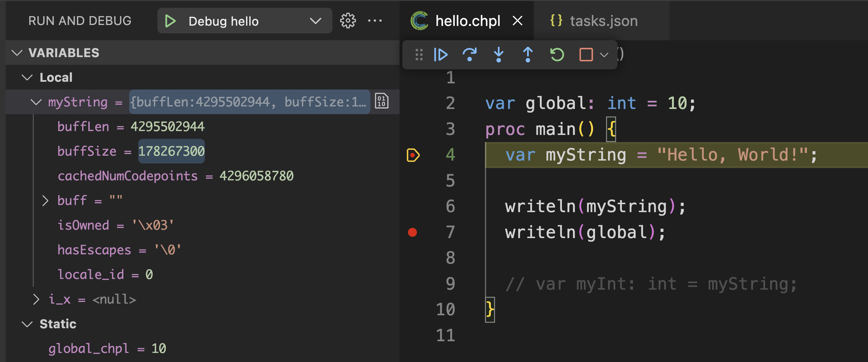Switch to the hello.chpl tab
This screenshot has width=868, height=362.
[468, 21]
